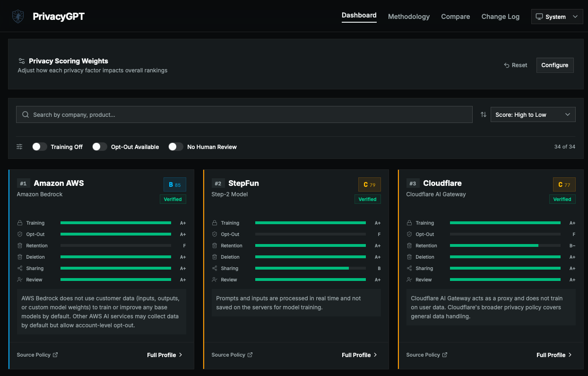Click the Sharing icon on Cloudflare card

pos(409,268)
